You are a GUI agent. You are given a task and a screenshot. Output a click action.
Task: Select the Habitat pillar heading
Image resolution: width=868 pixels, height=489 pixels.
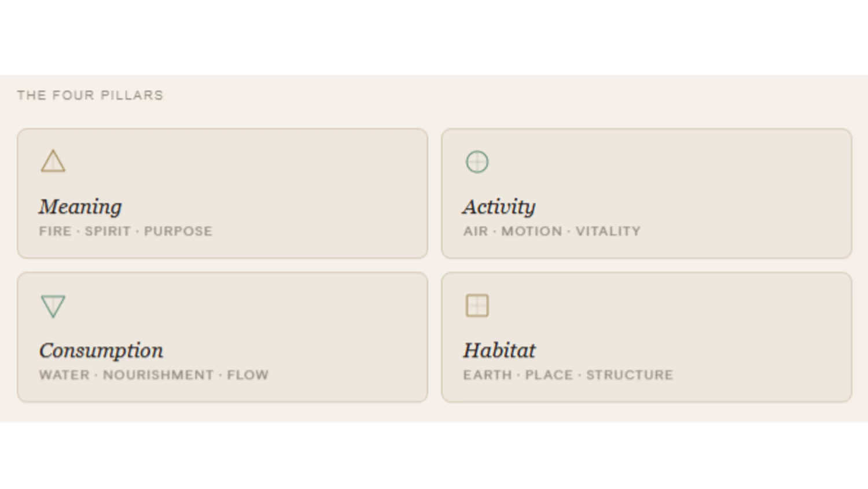[499, 350]
